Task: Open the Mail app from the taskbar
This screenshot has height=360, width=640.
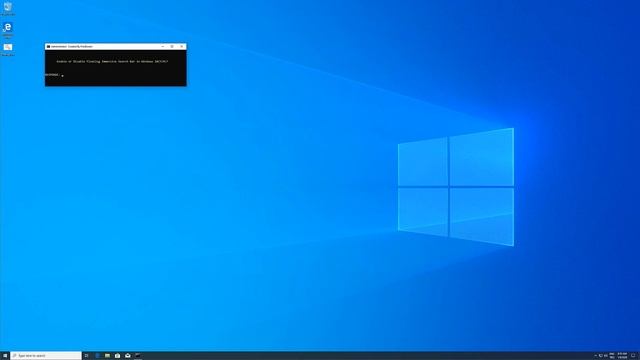Action: [128, 356]
